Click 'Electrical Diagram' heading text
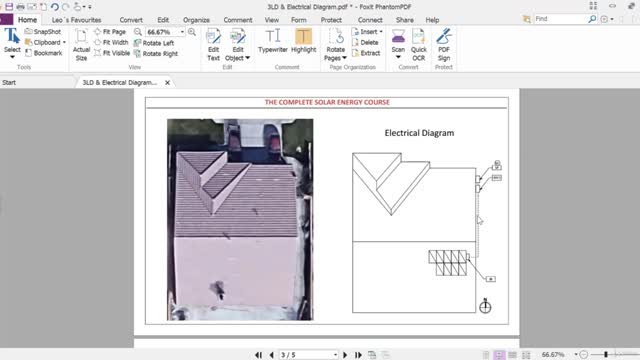The height and width of the screenshot is (360, 640). [419, 133]
